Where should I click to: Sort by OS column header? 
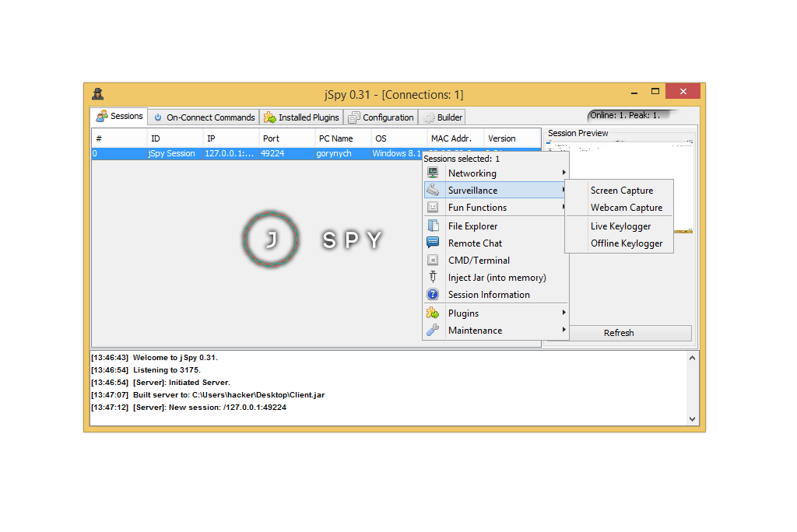[x=399, y=138]
